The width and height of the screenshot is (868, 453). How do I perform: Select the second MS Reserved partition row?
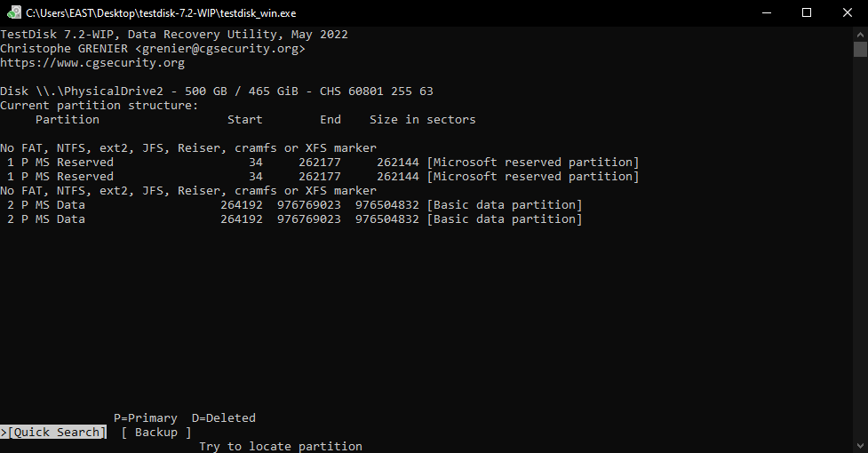point(320,177)
